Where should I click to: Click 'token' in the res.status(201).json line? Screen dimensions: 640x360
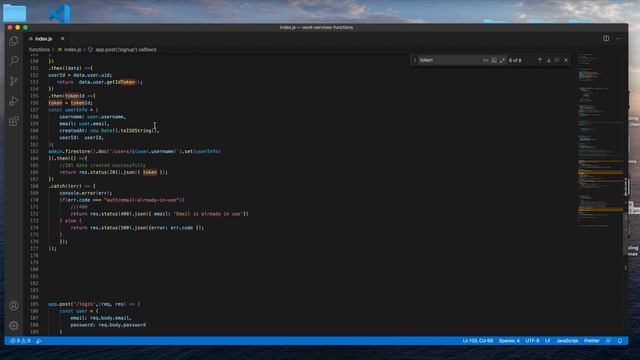pos(150,172)
